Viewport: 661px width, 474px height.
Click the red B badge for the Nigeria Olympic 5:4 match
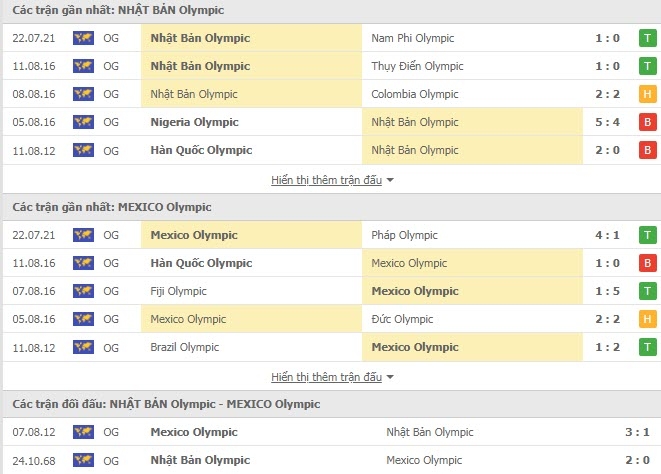click(648, 122)
